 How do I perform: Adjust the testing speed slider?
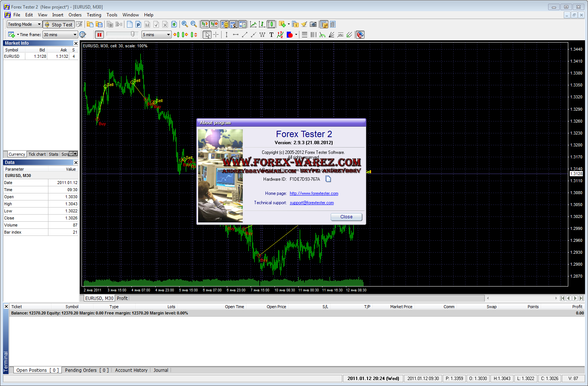click(132, 34)
